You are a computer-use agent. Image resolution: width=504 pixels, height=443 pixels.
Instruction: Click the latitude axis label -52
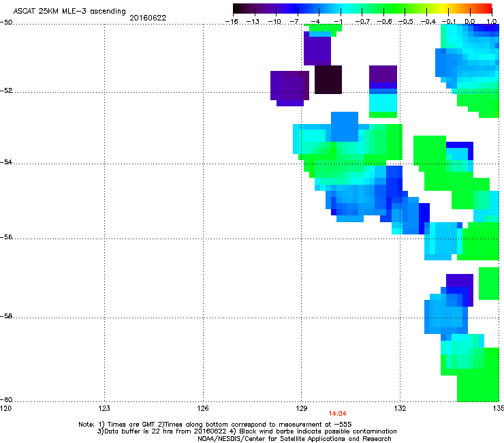pyautogui.click(x=6, y=91)
